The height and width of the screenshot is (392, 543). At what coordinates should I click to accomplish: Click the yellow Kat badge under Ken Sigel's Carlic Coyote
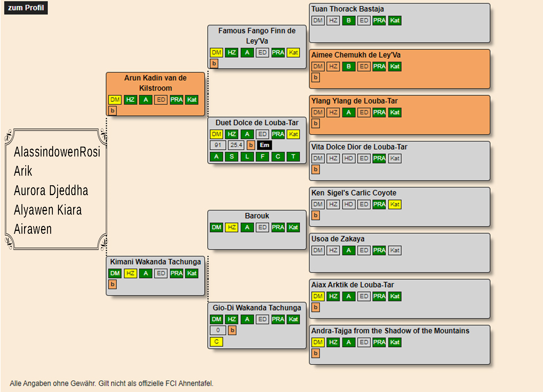tap(395, 204)
